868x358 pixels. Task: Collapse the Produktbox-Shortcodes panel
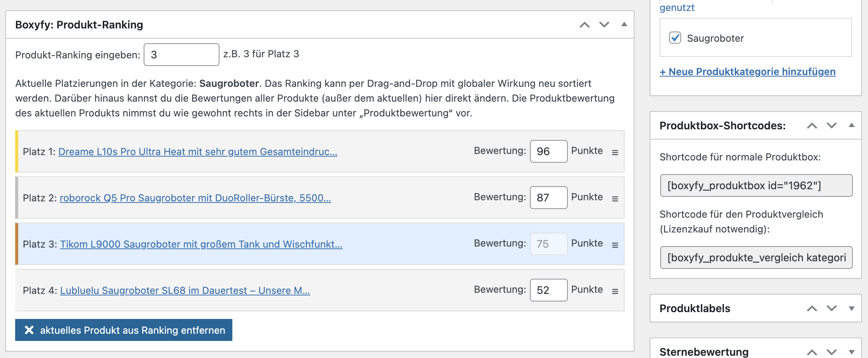851,126
